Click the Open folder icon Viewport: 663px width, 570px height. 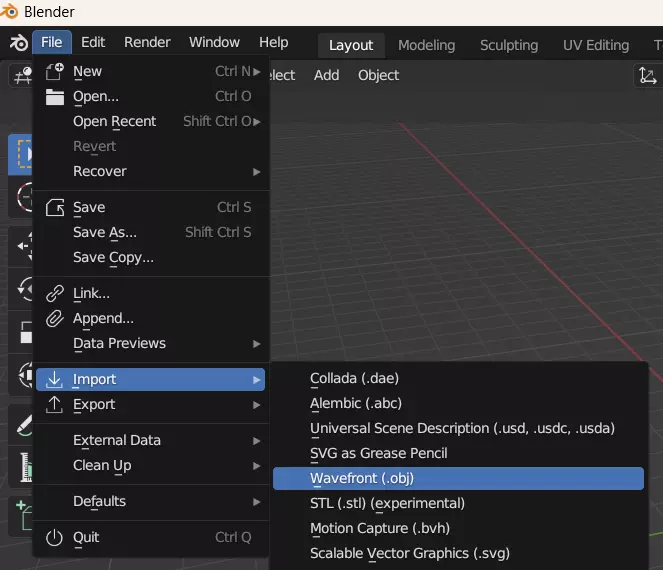(x=55, y=96)
